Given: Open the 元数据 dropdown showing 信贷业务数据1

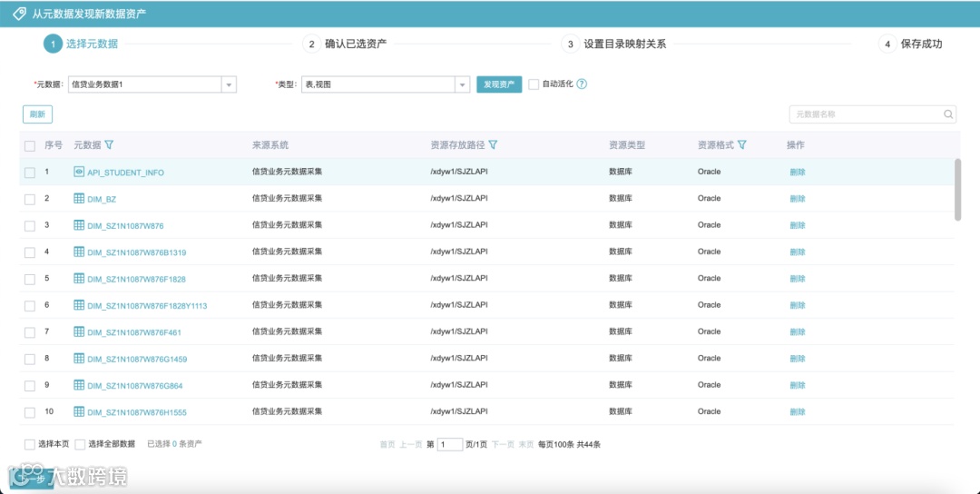Looking at the screenshot, I should 152,84.
